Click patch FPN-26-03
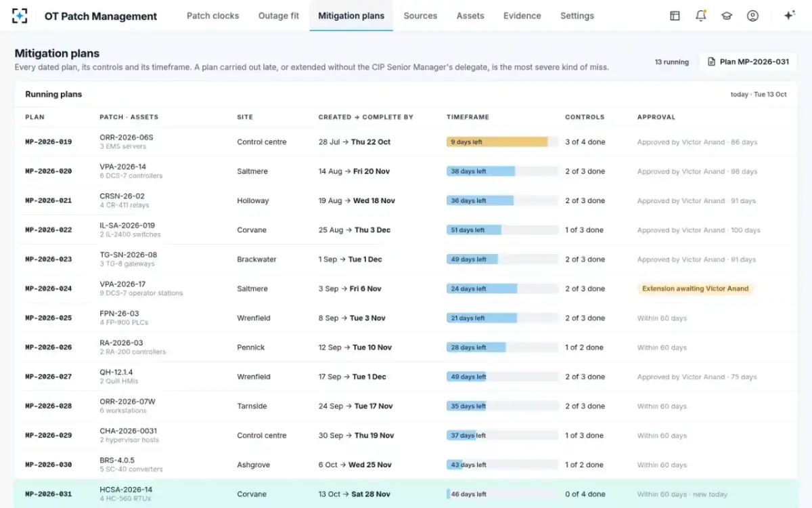This screenshot has width=812, height=508. click(x=119, y=314)
